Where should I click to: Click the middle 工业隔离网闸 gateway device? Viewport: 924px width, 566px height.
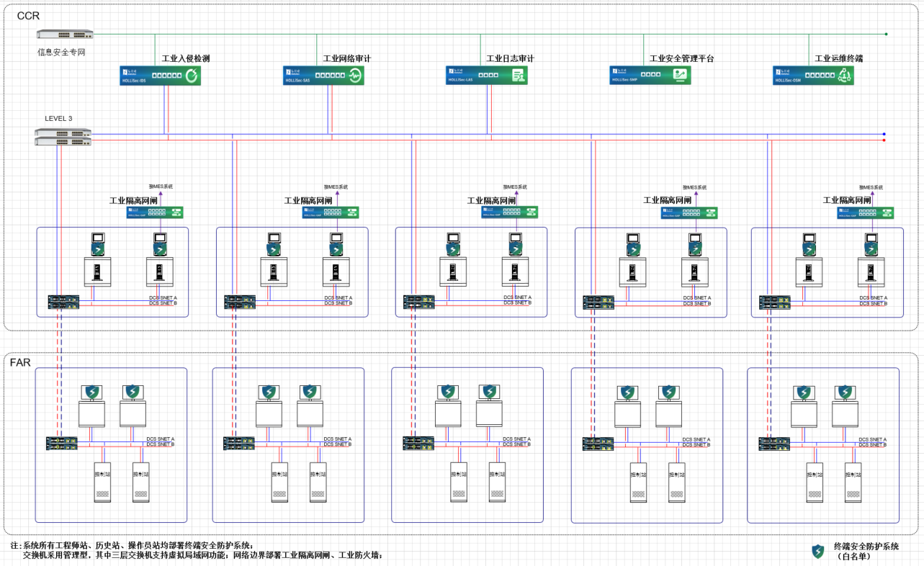[509, 213]
